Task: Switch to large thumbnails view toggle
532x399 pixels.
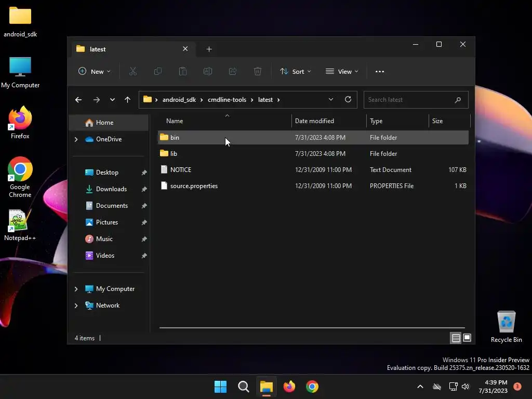Action: (x=467, y=338)
